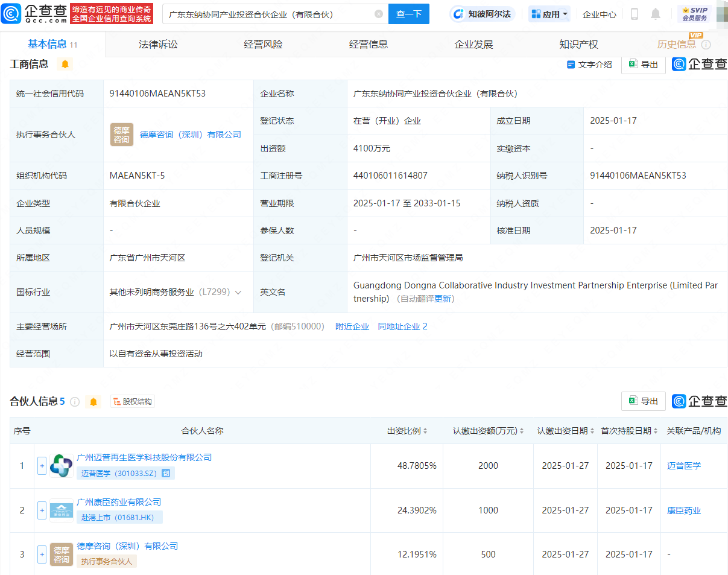728x575 pixels.
Task: Click the 工商注册号 value 440106011614807
Action: point(390,176)
